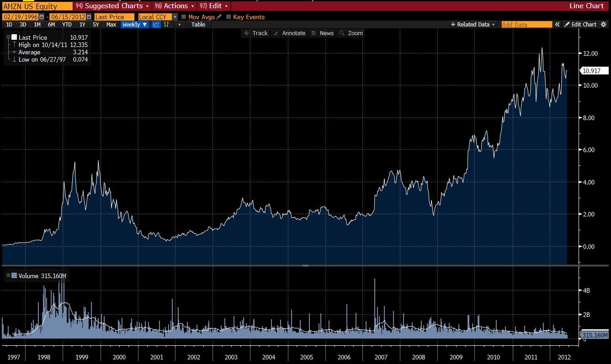Click the 315.160M volume axis label
The height and width of the screenshot is (364, 611).
[594, 336]
